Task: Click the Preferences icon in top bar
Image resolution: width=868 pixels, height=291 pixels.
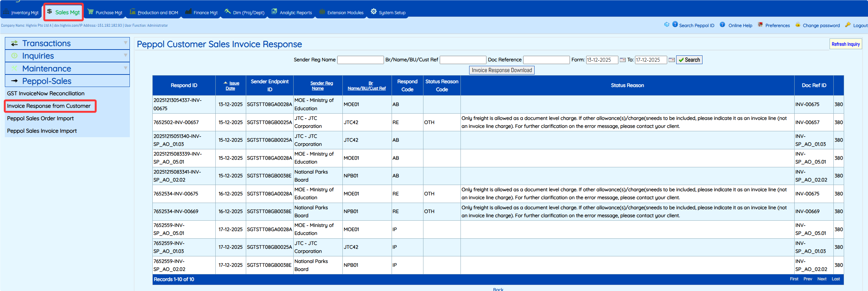Action: coord(760,25)
